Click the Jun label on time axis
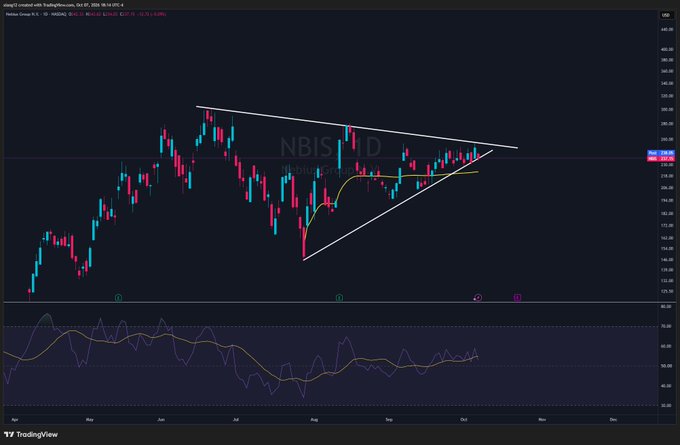Viewport: 680px width, 445px height. point(161,420)
